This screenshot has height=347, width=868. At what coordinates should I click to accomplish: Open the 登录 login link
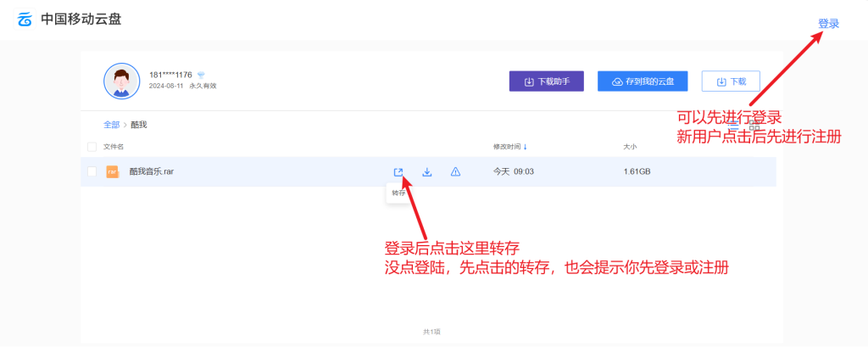click(x=829, y=23)
